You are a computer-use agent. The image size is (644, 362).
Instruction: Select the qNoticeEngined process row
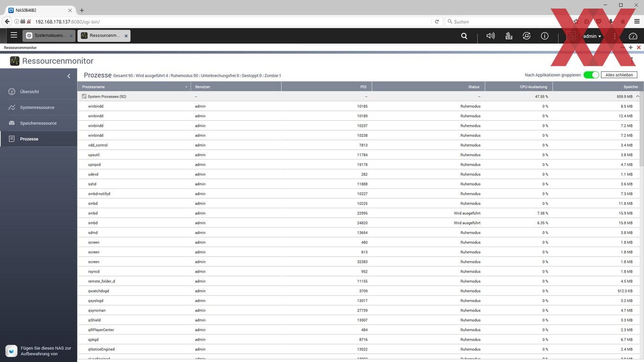pos(358,349)
